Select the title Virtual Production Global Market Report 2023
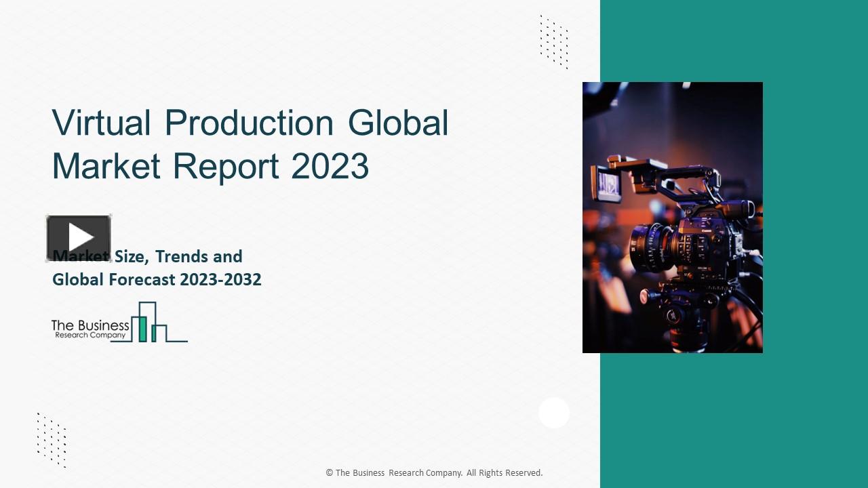The image size is (868, 488). [250, 144]
